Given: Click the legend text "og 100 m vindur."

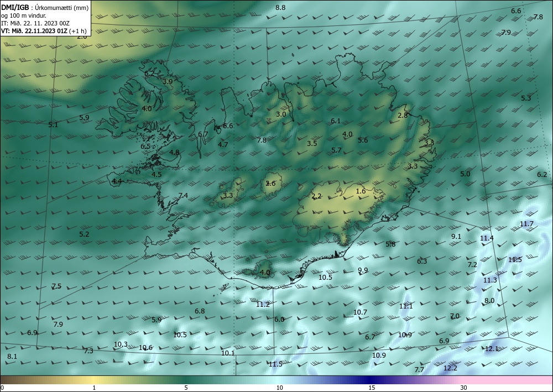Looking at the screenshot, I should [x=24, y=15].
